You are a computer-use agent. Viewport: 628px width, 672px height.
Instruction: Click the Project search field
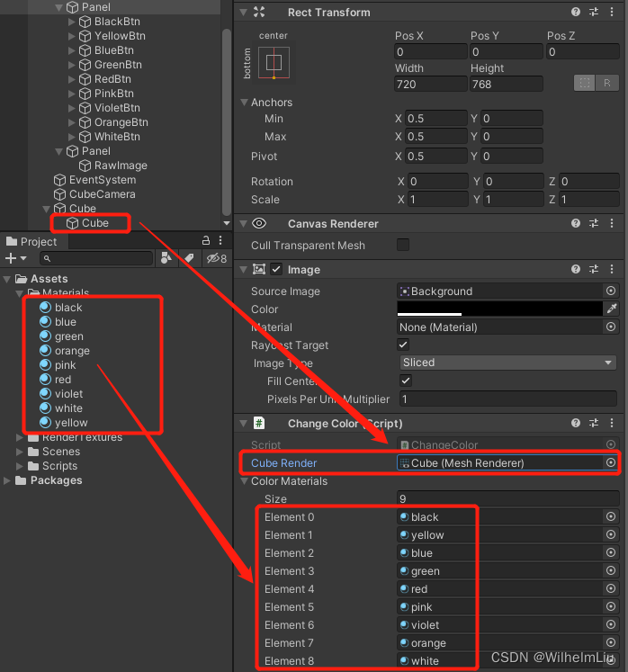[96, 258]
